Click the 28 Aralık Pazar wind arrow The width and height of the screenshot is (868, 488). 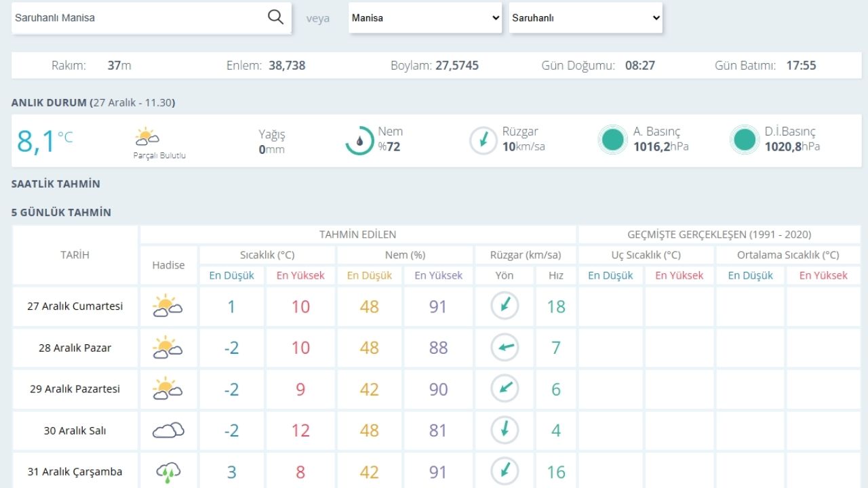click(x=505, y=348)
